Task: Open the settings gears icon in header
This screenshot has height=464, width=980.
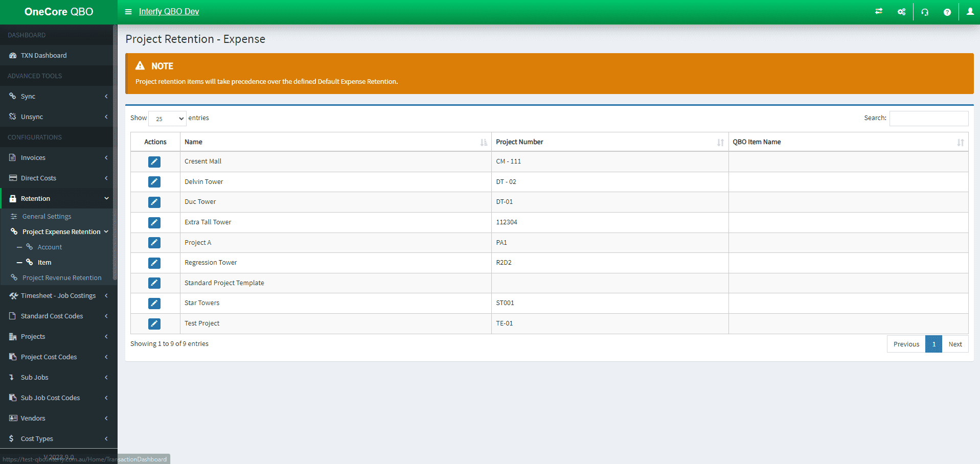Action: pyautogui.click(x=901, y=12)
